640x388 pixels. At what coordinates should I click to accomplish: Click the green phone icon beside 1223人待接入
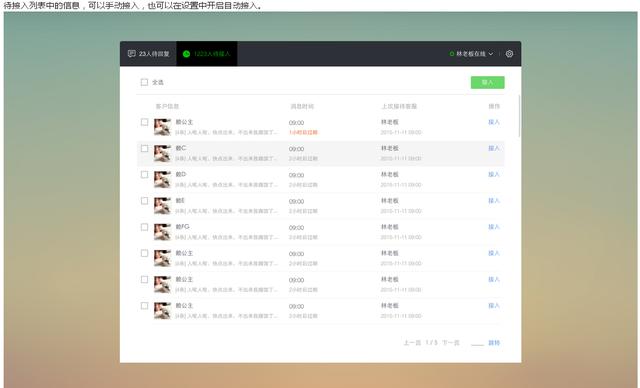186,54
